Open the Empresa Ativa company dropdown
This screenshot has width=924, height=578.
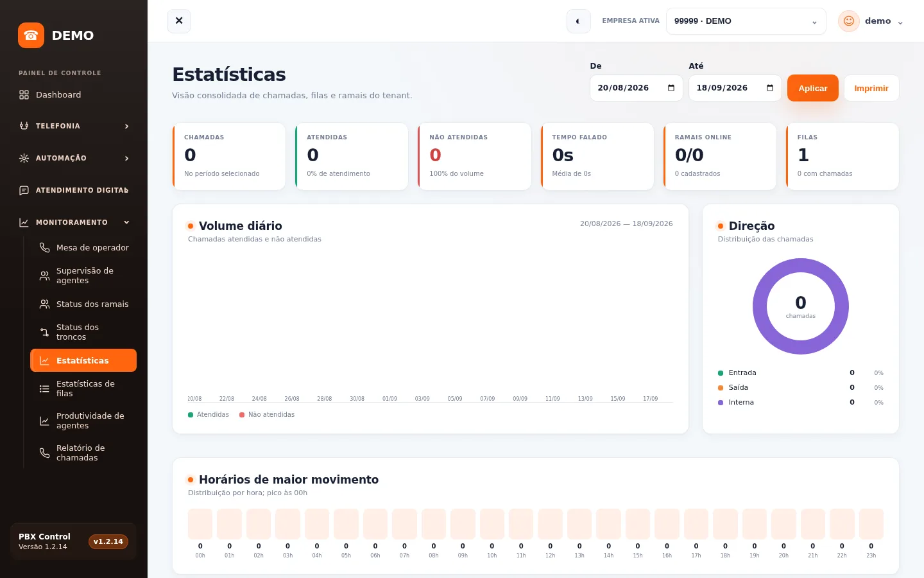tap(746, 21)
